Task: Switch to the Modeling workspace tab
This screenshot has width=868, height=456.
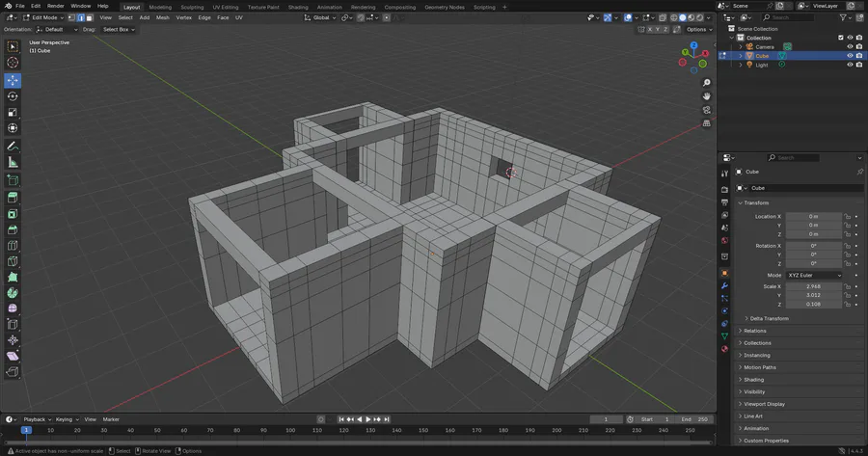Action: 160,7
